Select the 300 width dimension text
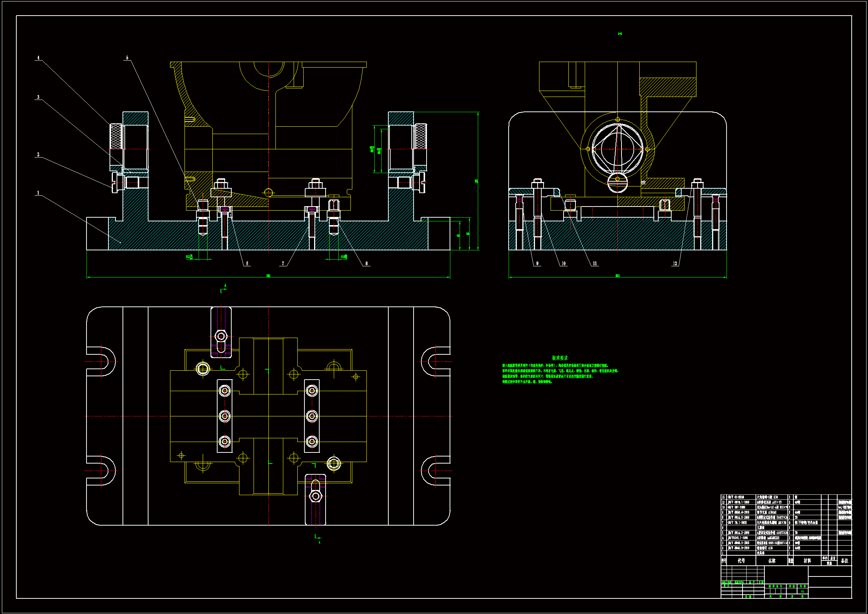The image size is (868, 614). coord(617,276)
